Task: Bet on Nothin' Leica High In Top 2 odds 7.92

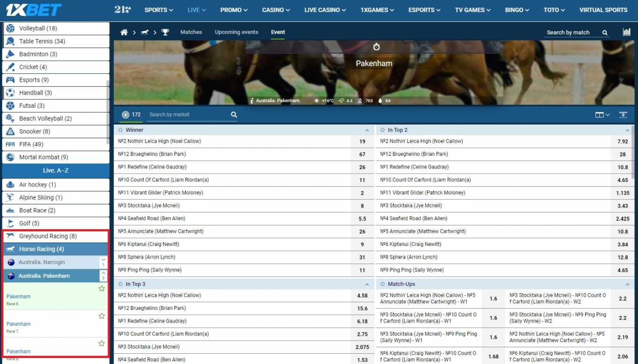Action: pyautogui.click(x=623, y=141)
